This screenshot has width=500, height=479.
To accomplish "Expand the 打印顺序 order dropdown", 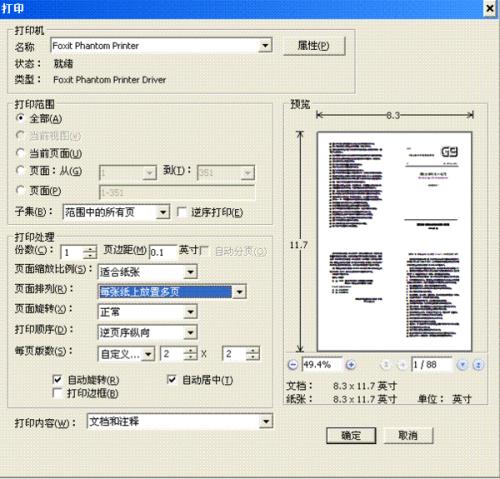I will (190, 332).
